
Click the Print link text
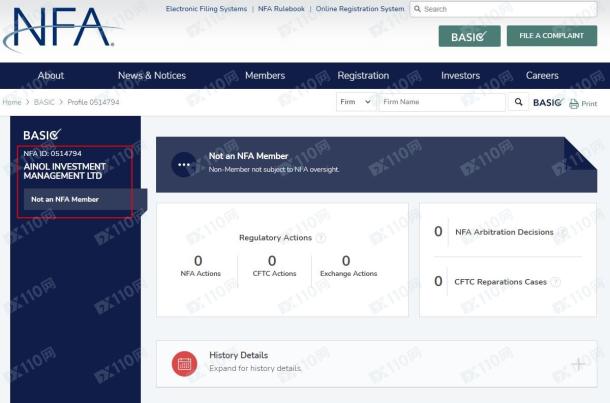[589, 104]
